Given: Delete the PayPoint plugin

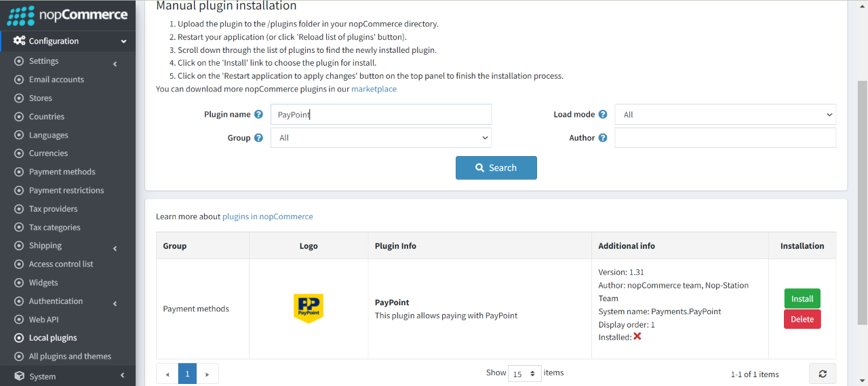Looking at the screenshot, I should (x=802, y=319).
